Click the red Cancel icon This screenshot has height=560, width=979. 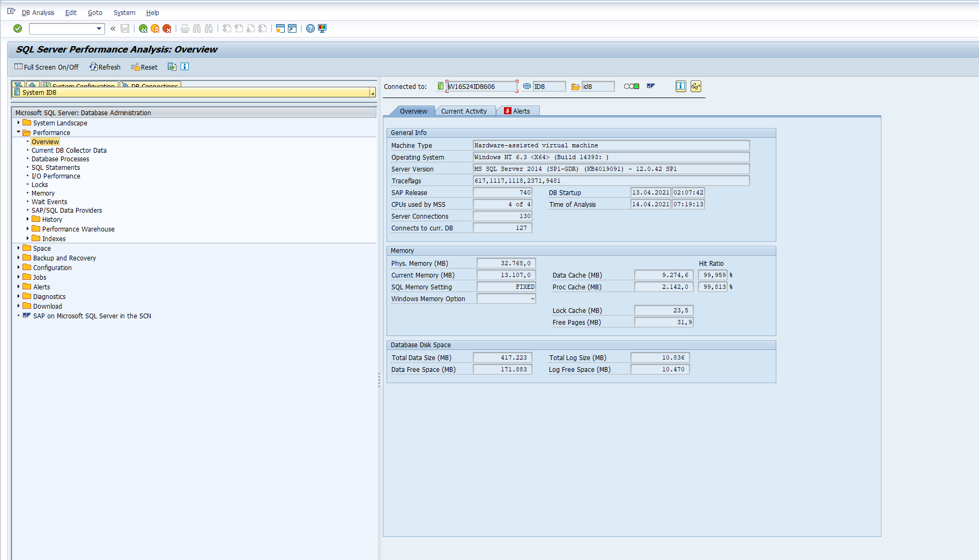click(167, 28)
